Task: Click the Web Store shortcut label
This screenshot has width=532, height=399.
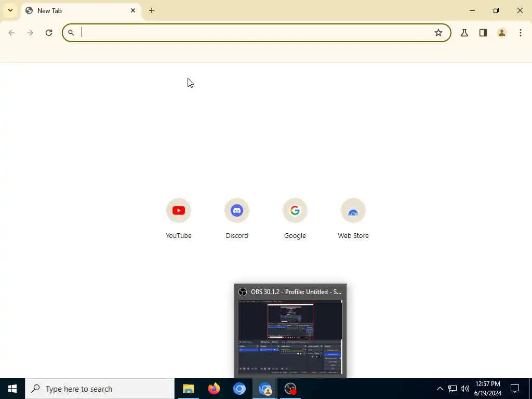Action: tap(353, 235)
